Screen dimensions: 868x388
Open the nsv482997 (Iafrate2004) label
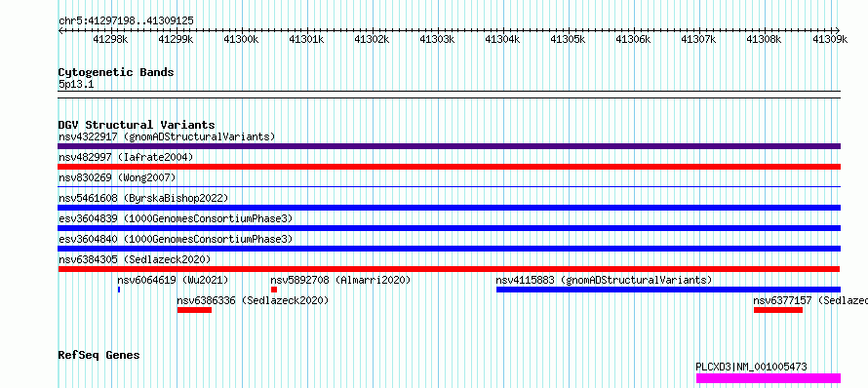click(x=126, y=157)
